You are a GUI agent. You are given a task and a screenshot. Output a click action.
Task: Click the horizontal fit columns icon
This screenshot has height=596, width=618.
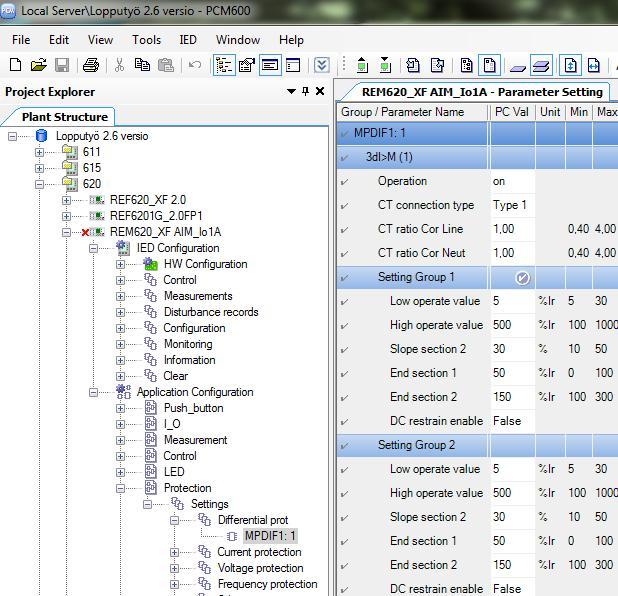594,65
